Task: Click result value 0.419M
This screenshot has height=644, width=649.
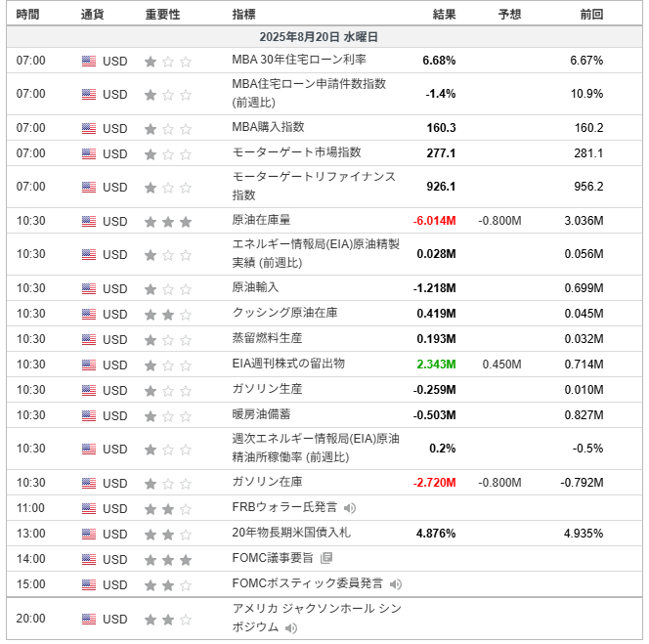Action: (x=436, y=314)
